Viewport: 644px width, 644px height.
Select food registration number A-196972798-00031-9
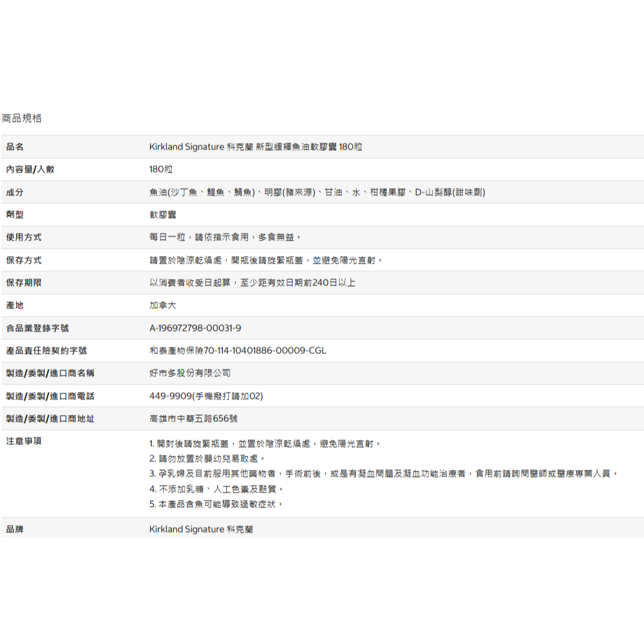pyautogui.click(x=195, y=328)
